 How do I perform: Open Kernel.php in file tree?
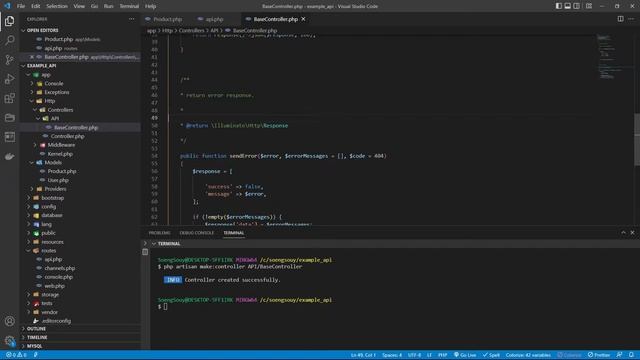tap(60, 154)
